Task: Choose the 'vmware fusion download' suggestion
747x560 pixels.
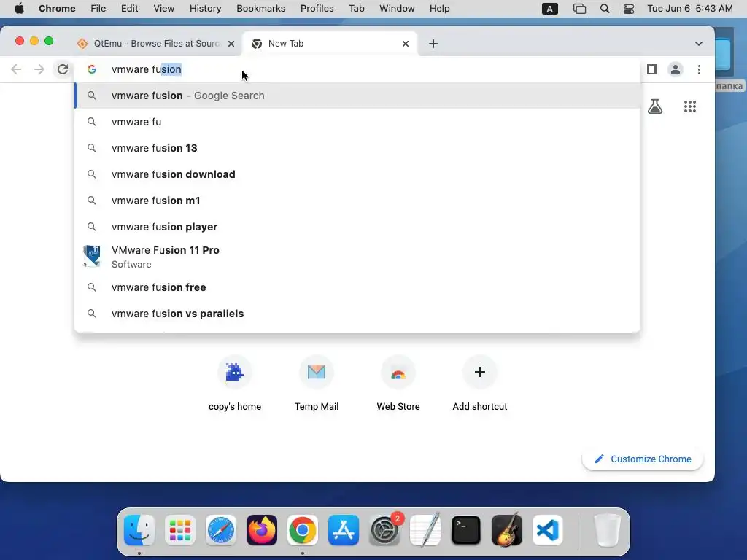Action: click(357, 174)
